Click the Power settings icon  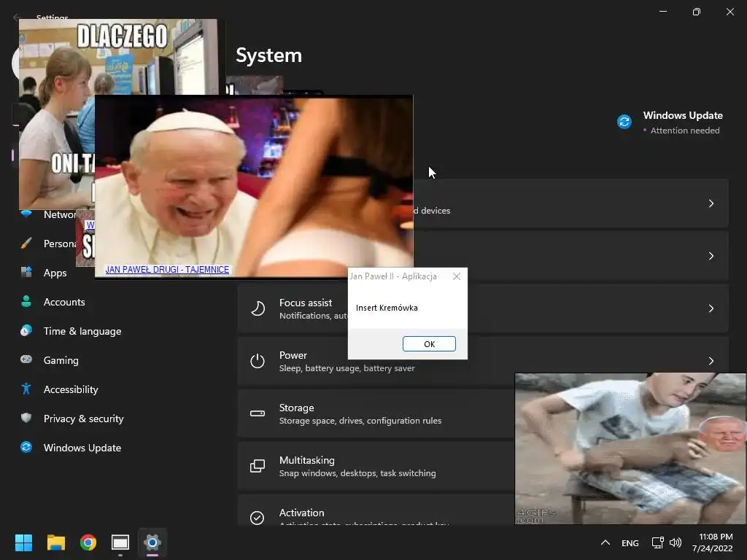258,361
